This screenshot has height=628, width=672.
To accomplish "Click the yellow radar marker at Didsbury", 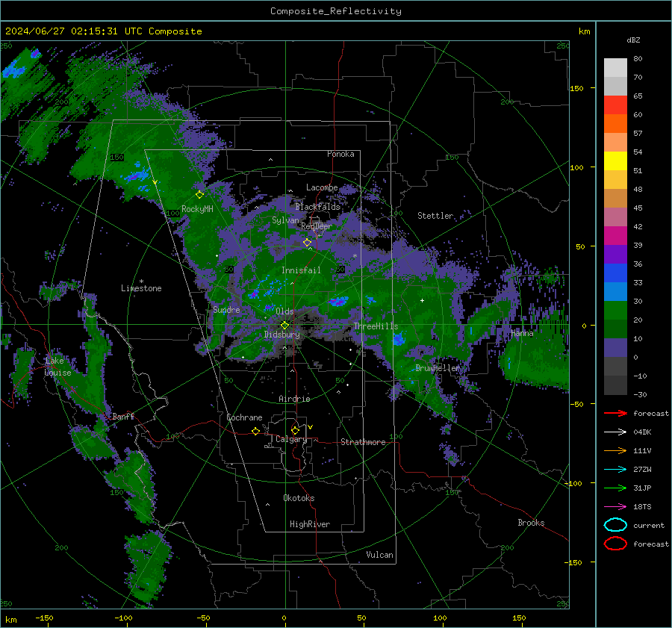I will pos(284,326).
